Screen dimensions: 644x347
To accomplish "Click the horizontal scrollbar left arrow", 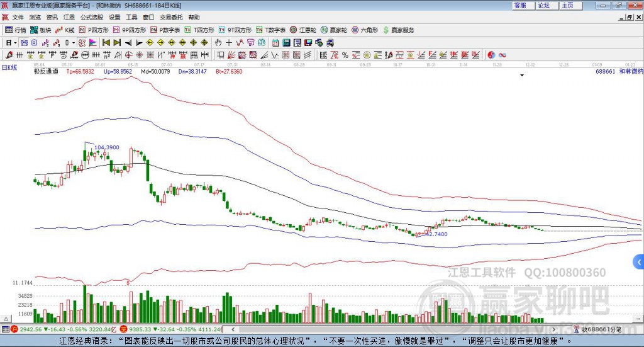I will pos(233,329).
